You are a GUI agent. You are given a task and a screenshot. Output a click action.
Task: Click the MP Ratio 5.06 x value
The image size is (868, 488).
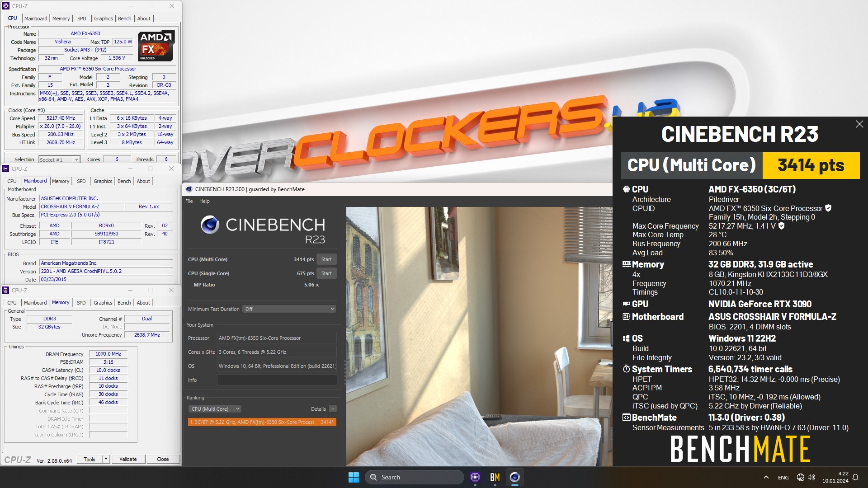tap(311, 285)
